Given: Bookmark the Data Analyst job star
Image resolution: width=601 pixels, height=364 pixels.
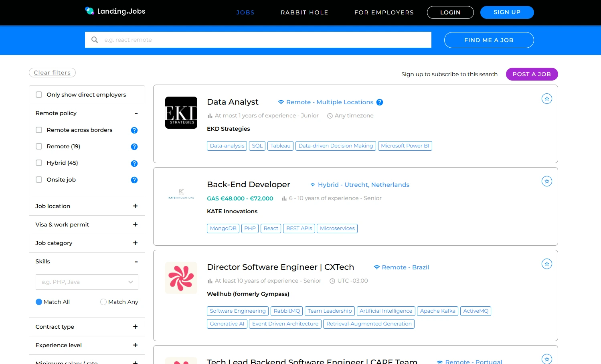Looking at the screenshot, I should [547, 99].
